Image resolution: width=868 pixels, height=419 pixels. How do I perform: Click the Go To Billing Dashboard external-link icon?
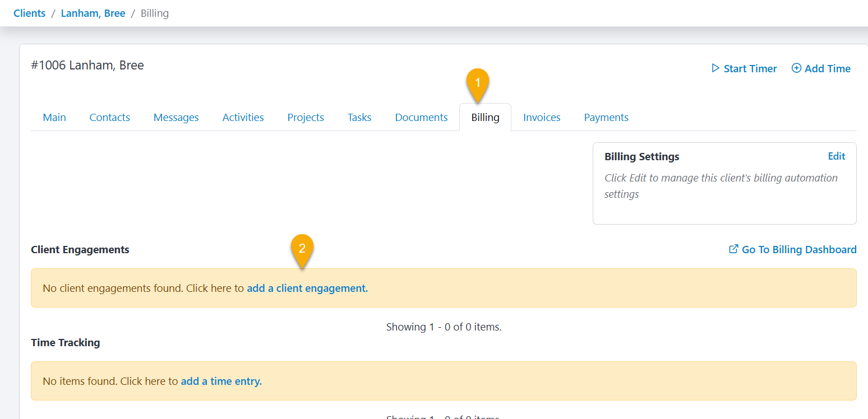(x=733, y=249)
